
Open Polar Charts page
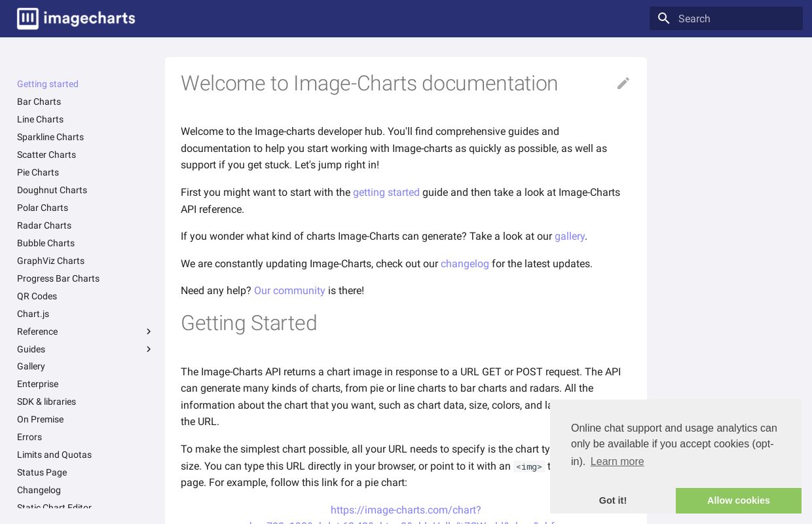(43, 208)
